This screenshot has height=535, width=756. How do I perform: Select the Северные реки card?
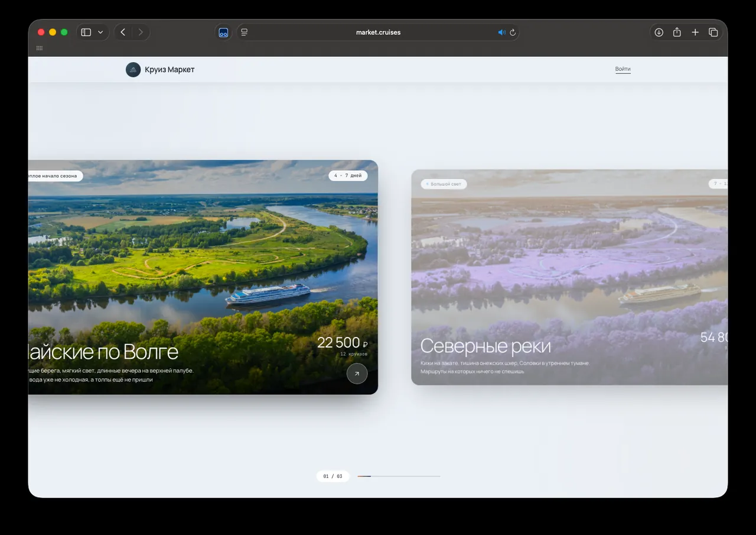point(569,277)
